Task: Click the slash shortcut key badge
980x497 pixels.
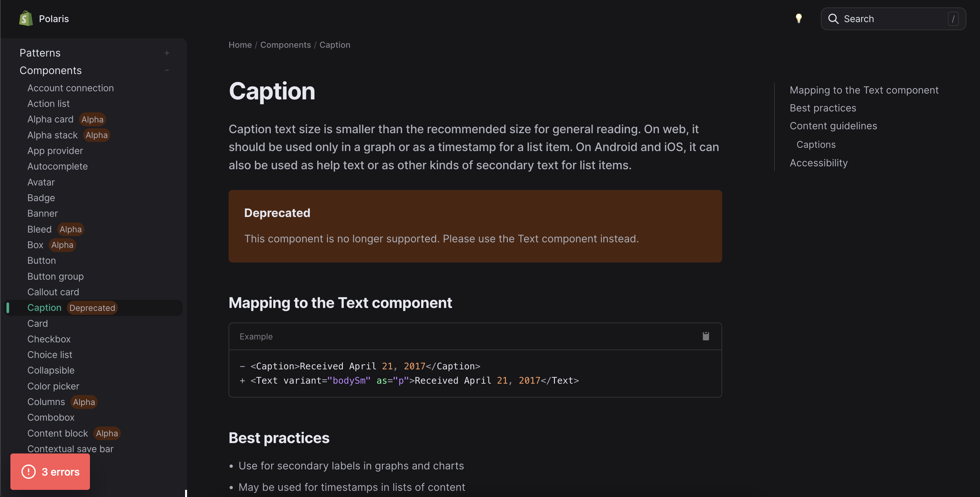Action: pos(953,19)
